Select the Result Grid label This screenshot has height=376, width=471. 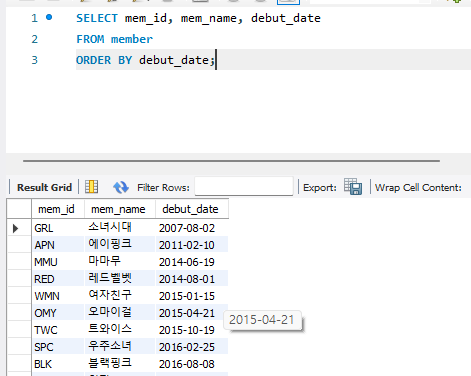tap(44, 188)
